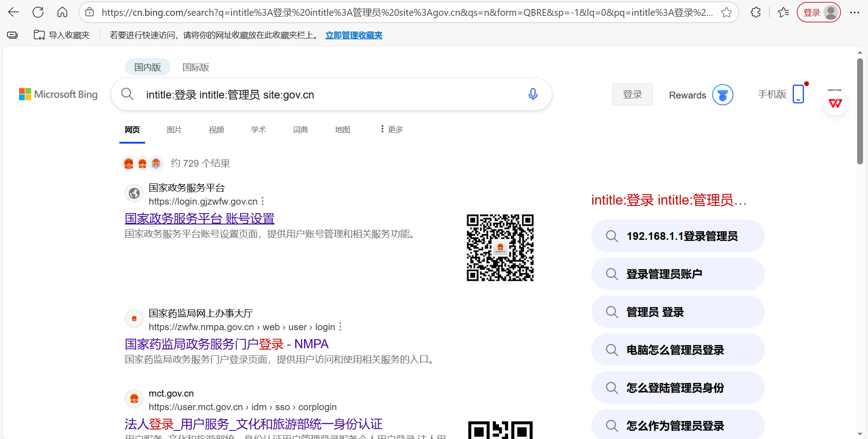Open the 国家政务服务平台 账号设置 result

pos(200,219)
